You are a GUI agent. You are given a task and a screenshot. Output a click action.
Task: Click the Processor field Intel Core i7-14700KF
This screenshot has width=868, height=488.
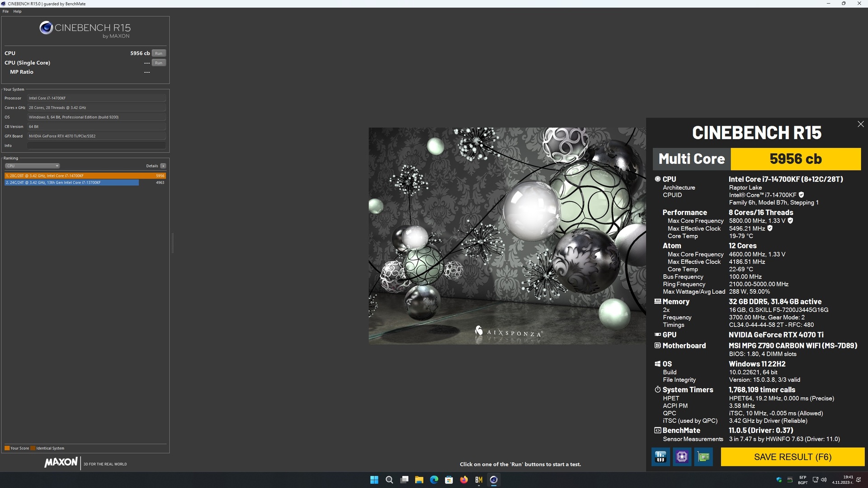click(x=96, y=98)
